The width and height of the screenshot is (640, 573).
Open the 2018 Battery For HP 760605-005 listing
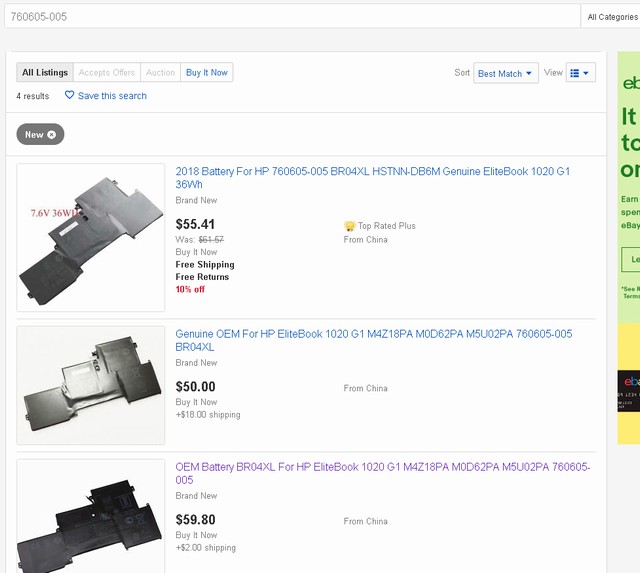click(x=372, y=178)
